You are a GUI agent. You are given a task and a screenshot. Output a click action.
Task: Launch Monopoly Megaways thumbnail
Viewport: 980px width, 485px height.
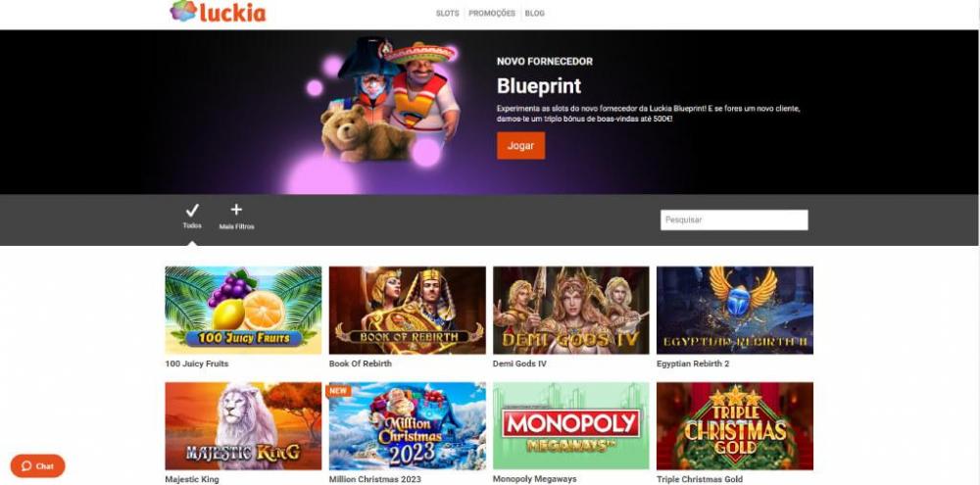click(x=570, y=425)
